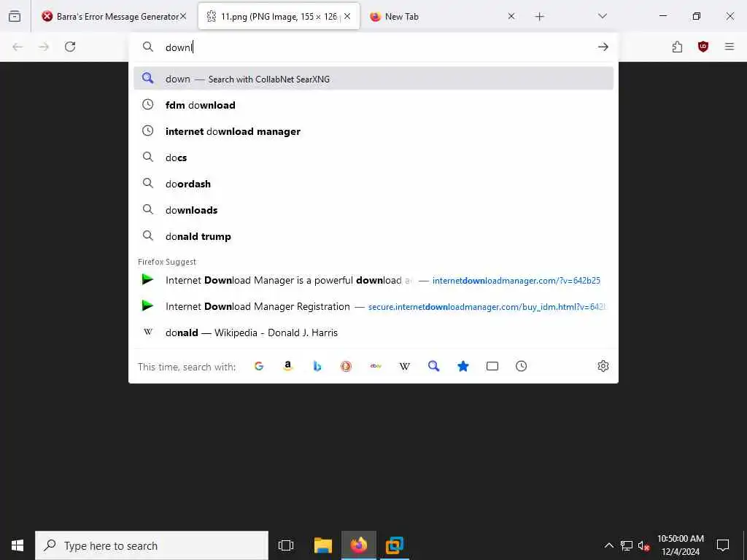Open the VirtualBox taskbar icon
This screenshot has height=560, width=747.
(395, 545)
